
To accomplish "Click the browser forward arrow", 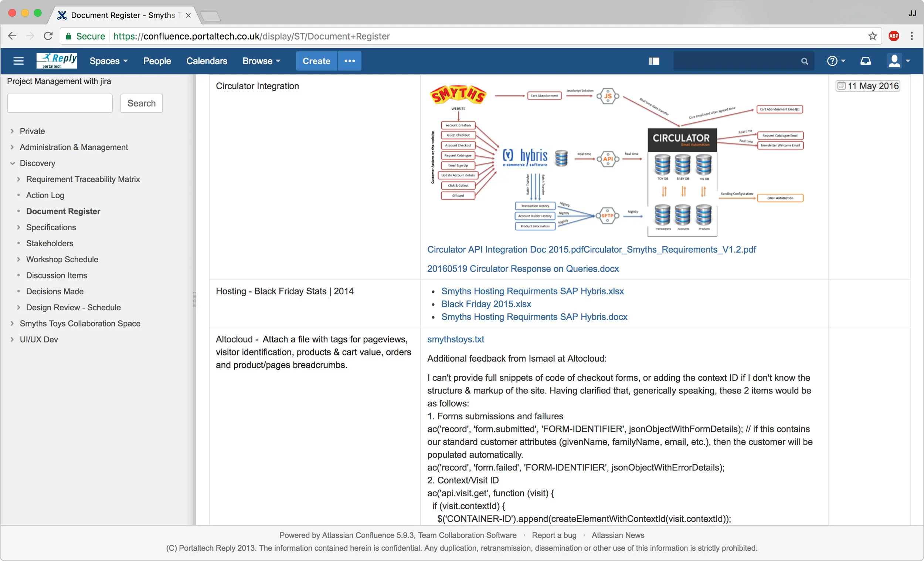I will click(30, 36).
